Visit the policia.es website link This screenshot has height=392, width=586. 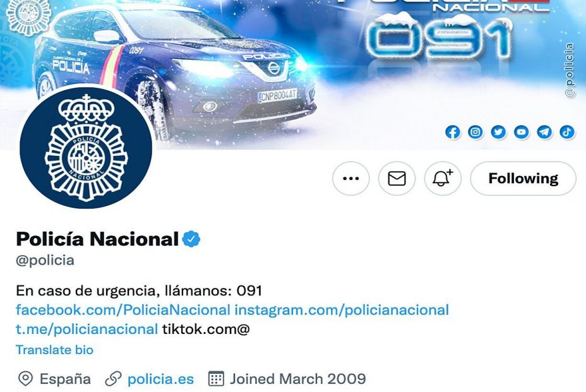pos(160,379)
